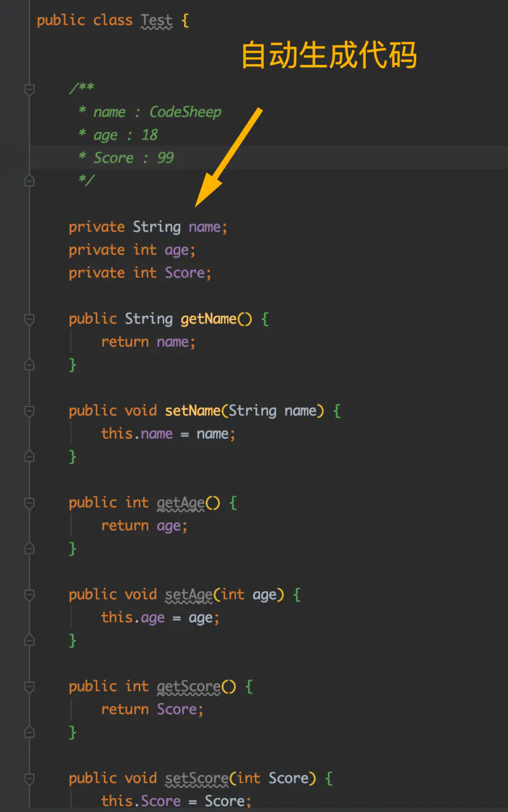Click the underlined getAge method name
508x812 pixels.
180,503
